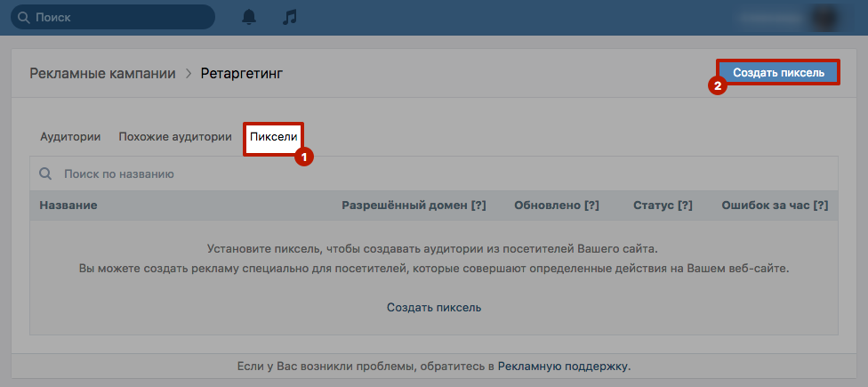Screen dimensions: 868x387
Task: Open the music note icon
Action: tap(290, 17)
